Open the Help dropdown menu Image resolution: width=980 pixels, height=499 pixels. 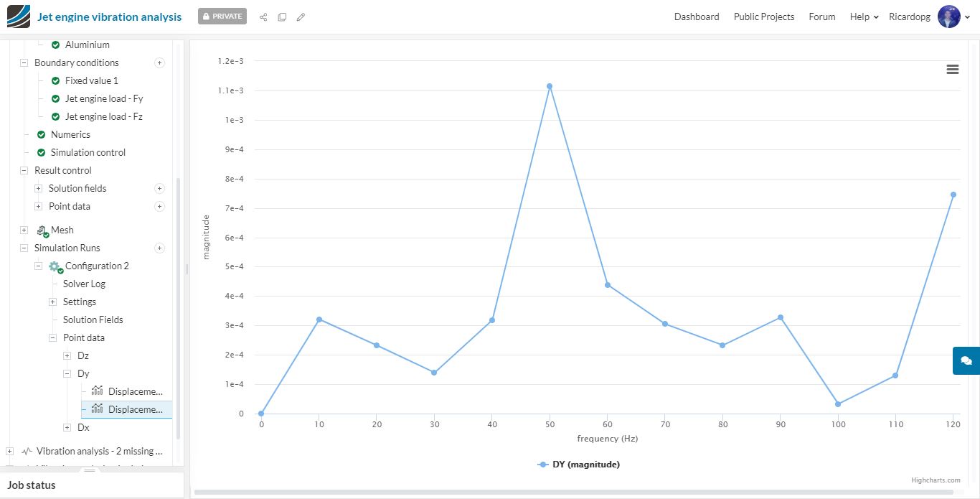(864, 17)
